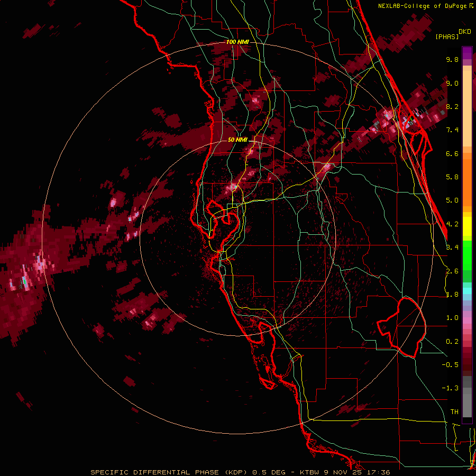Click the 6.6 scale value
The image size is (476, 476).
(452, 153)
